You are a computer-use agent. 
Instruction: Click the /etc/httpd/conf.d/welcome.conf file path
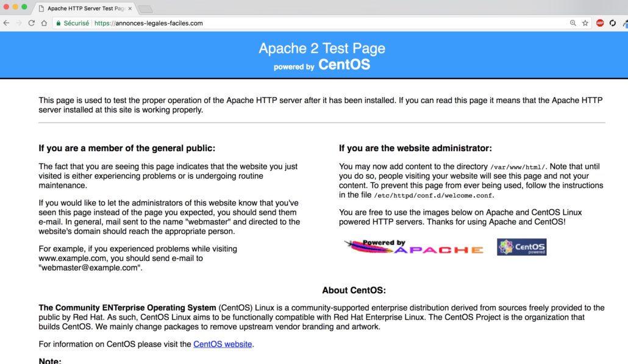tap(434, 196)
